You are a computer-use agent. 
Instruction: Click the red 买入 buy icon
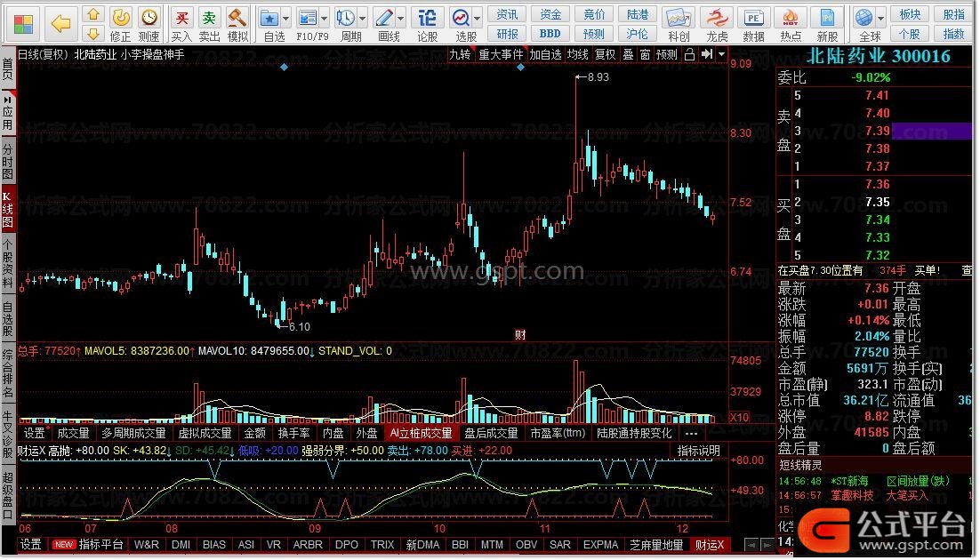(x=181, y=17)
